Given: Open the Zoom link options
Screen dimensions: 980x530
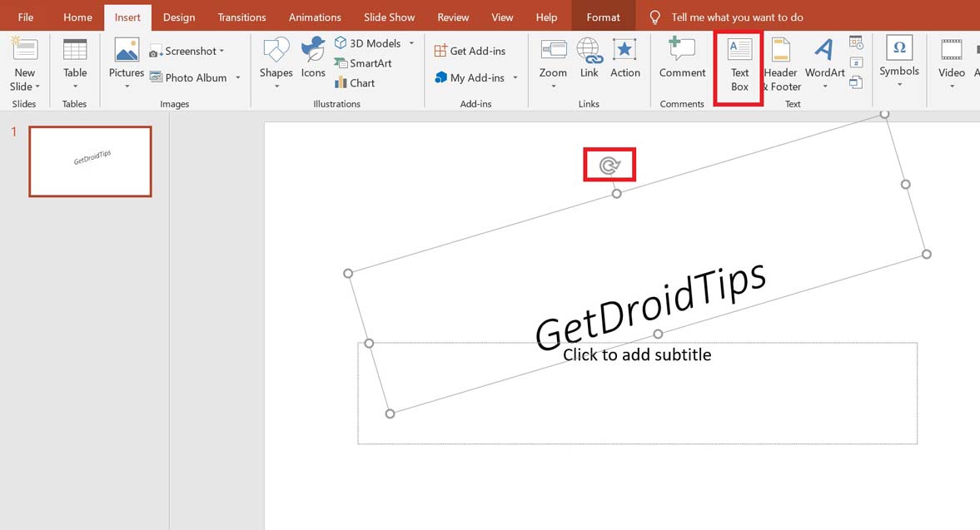Looking at the screenshot, I should 553,64.
